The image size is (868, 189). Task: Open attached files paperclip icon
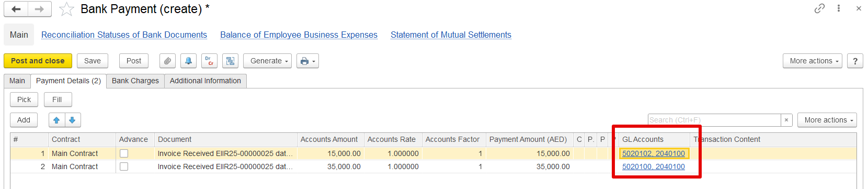[x=167, y=61]
